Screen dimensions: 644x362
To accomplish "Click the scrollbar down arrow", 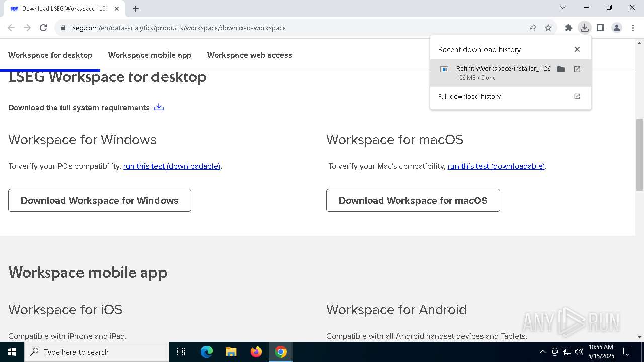I will point(639,337).
